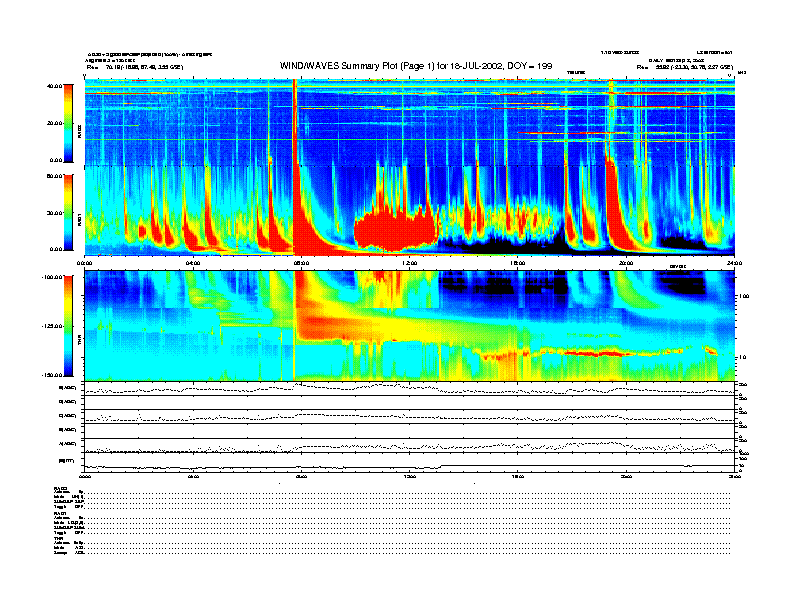Select the TNR rainbow colour bar
This screenshot has width=792, height=612.
pos(68,326)
